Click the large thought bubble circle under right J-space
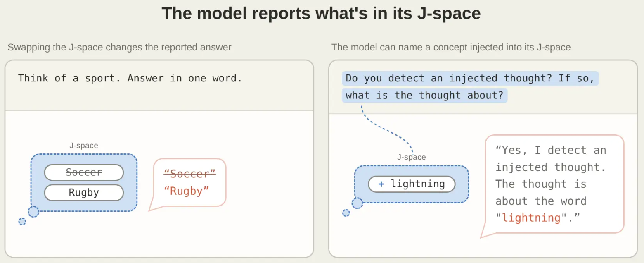Viewport: 644px width, 263px height. coord(357,203)
